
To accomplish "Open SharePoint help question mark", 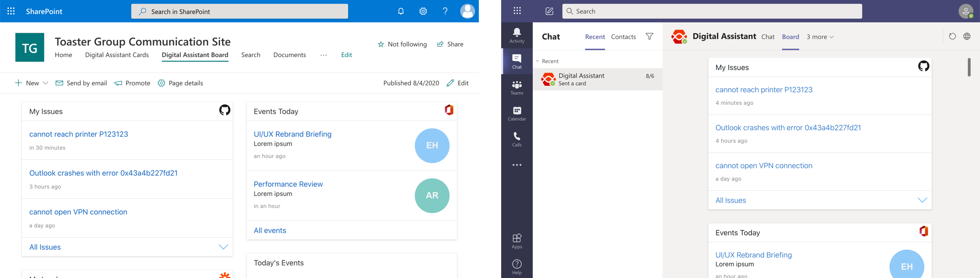I will [x=445, y=11].
